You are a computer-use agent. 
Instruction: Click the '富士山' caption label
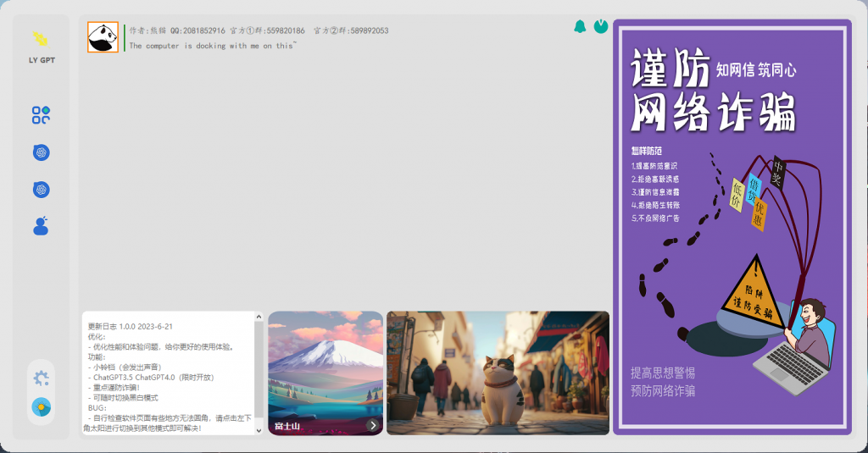click(287, 426)
